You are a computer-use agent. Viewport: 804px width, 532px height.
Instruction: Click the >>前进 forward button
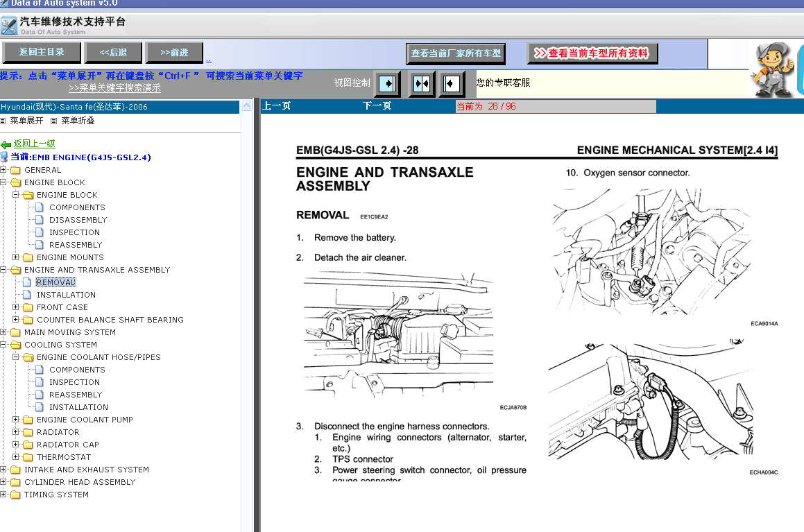click(x=174, y=52)
